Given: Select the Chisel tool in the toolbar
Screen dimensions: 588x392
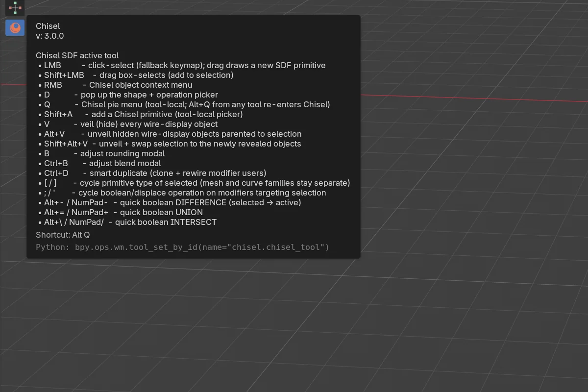Looking at the screenshot, I should pyautogui.click(x=15, y=27).
